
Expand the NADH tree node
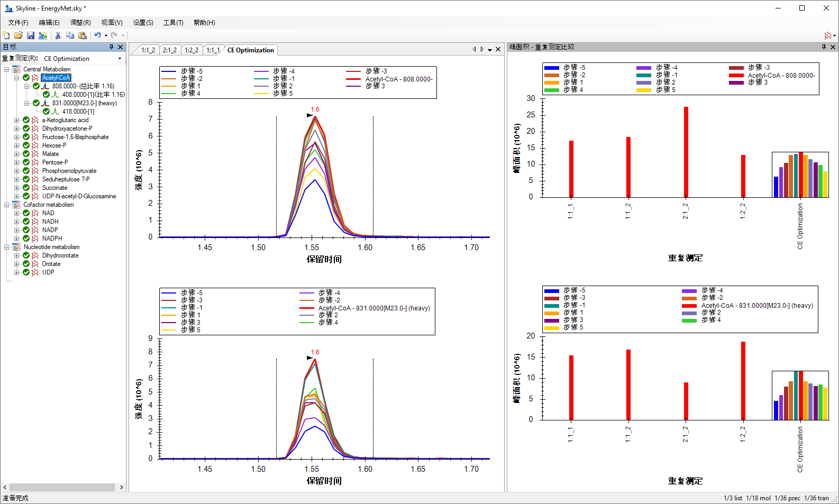point(17,222)
